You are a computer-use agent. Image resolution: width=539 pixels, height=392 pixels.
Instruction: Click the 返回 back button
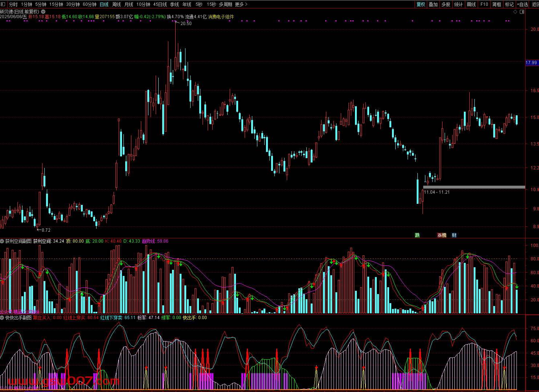click(535, 4)
